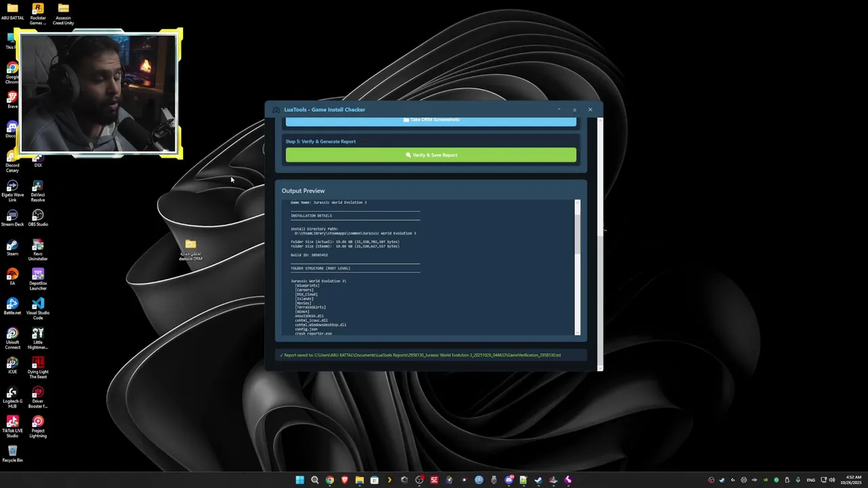Open the taskbar Search
The height and width of the screenshot is (488, 868).
click(x=315, y=480)
